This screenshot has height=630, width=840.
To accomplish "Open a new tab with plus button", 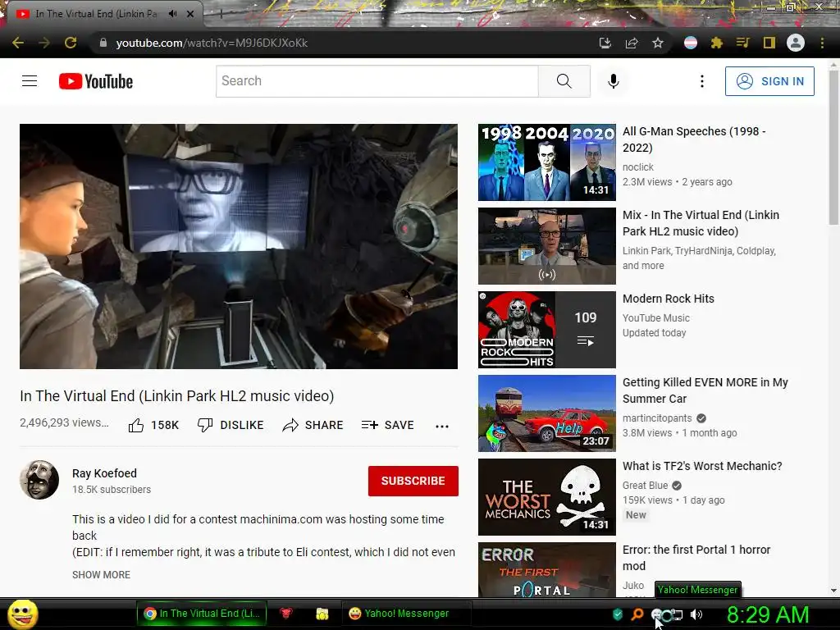I will (x=221, y=15).
